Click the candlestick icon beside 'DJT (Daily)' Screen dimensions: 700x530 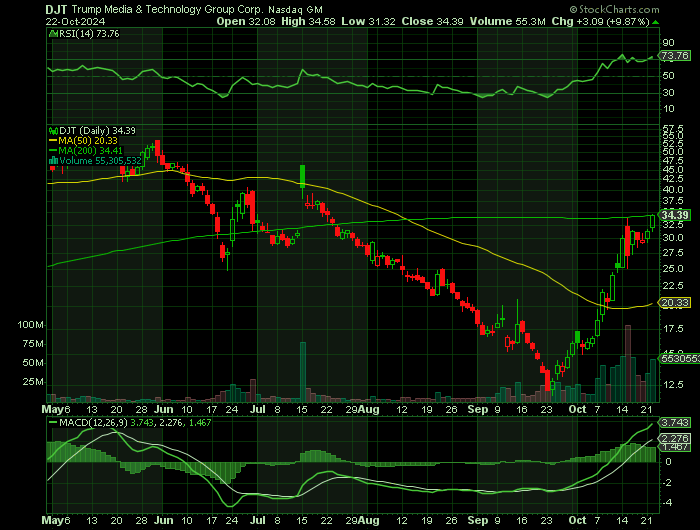(53, 131)
